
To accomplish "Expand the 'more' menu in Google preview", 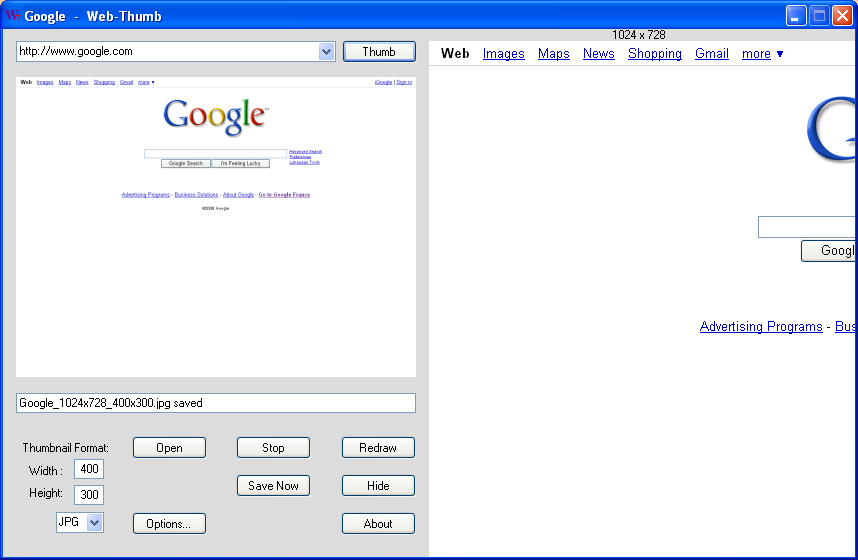I will pos(762,54).
